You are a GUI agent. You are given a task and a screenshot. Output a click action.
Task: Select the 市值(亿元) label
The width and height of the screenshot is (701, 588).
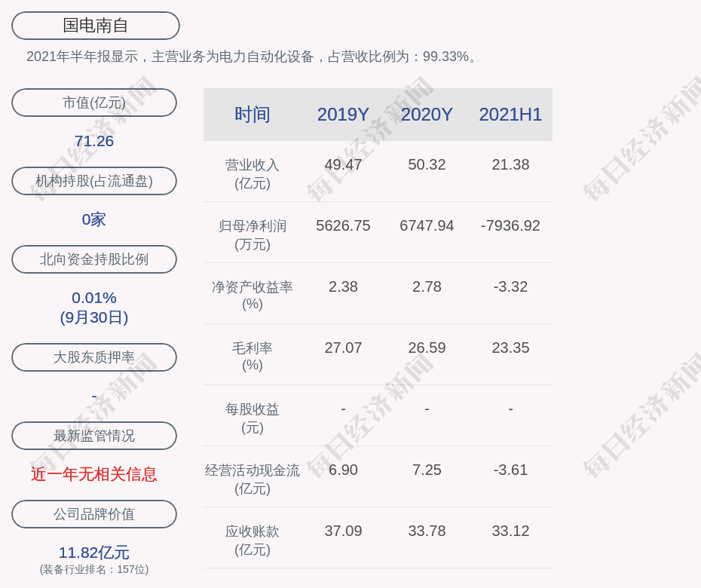[x=93, y=103]
